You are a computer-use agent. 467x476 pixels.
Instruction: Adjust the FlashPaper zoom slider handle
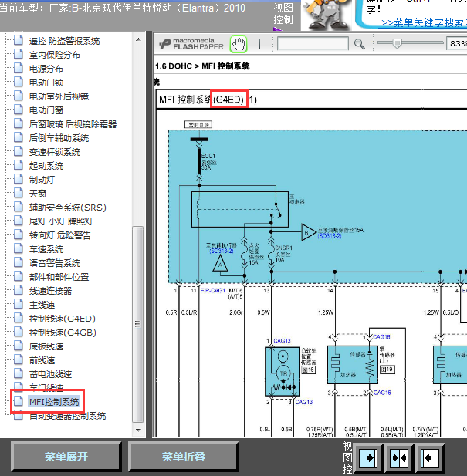[x=396, y=43]
